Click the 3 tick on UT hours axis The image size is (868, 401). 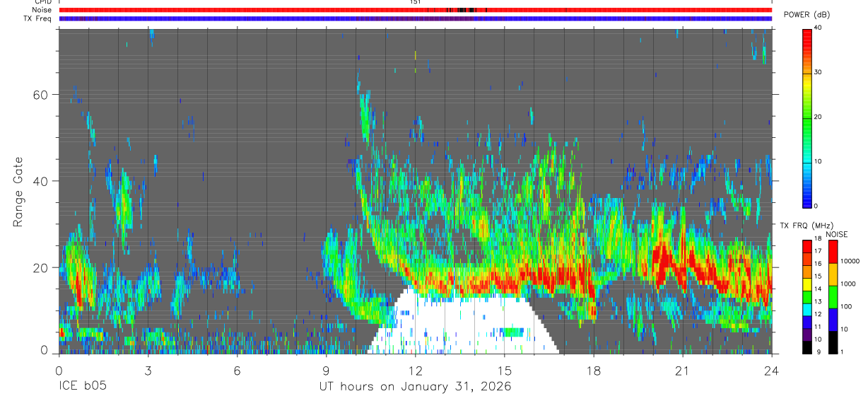[148, 370]
